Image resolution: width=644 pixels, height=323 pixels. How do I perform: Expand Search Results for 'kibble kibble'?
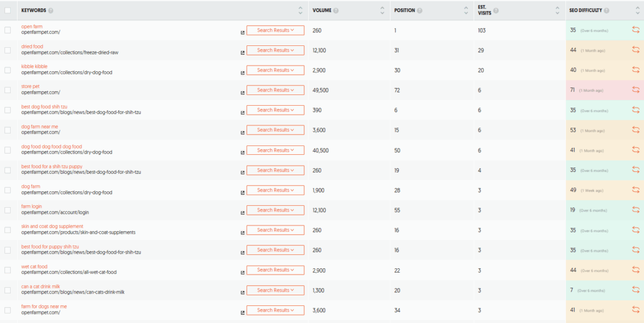click(275, 70)
